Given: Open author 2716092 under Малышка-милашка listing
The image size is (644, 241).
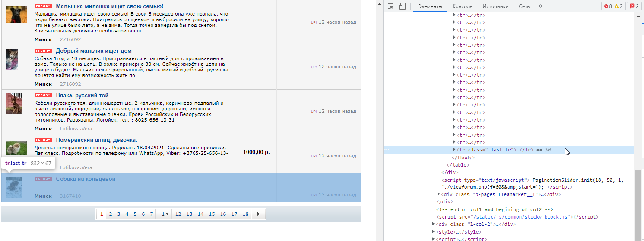Looking at the screenshot, I should point(70,39).
